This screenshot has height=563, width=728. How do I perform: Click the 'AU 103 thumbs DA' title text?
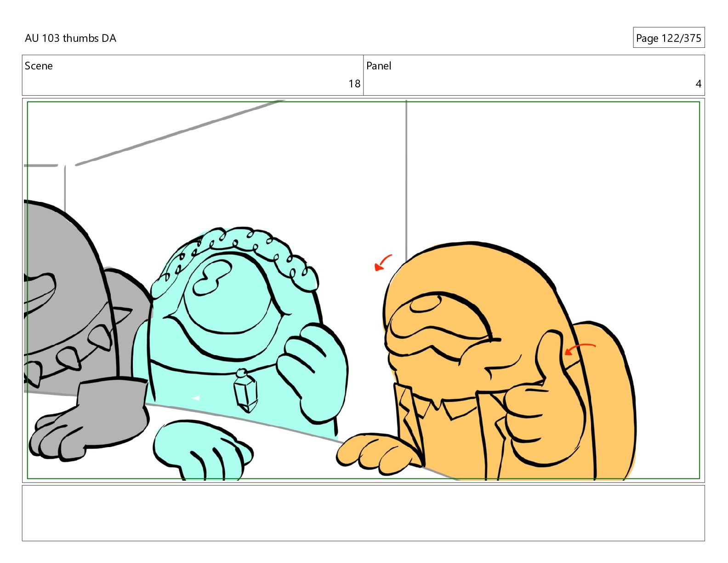(70, 38)
